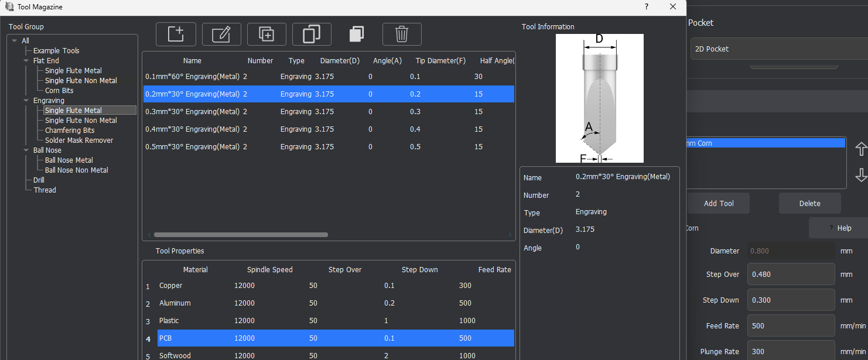Click the Step Over input field
Viewport: 868px width, 360px height.
pos(791,274)
